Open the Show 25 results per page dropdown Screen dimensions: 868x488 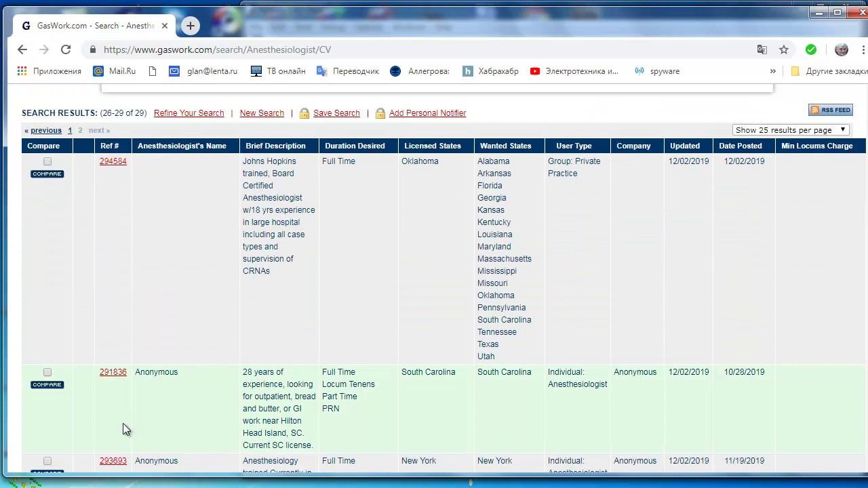point(791,129)
